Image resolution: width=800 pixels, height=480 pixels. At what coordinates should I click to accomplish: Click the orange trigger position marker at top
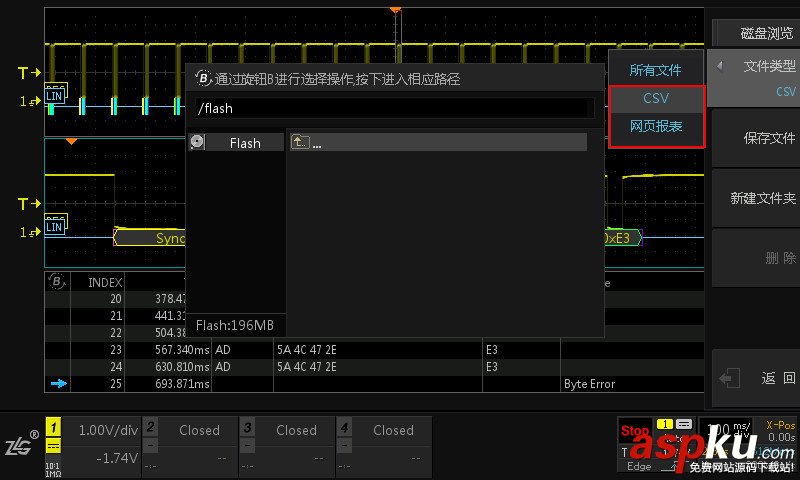395,10
